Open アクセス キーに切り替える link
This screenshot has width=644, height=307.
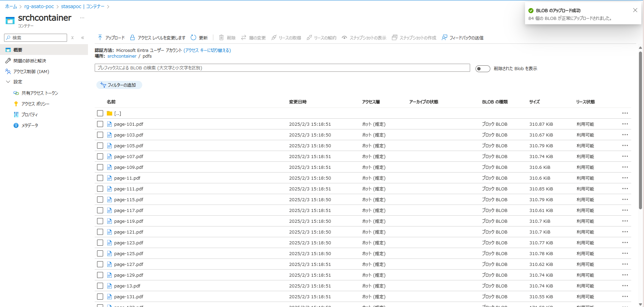pos(207,50)
